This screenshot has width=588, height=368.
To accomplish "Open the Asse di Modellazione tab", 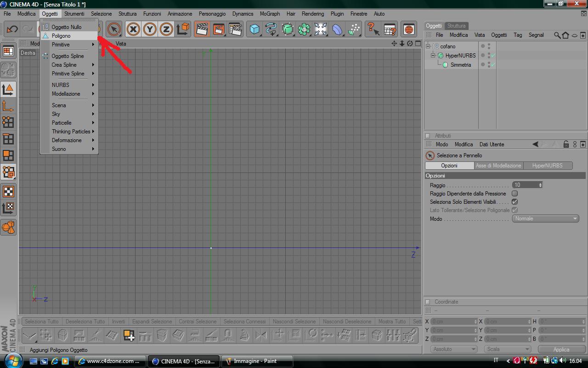I will coord(498,166).
